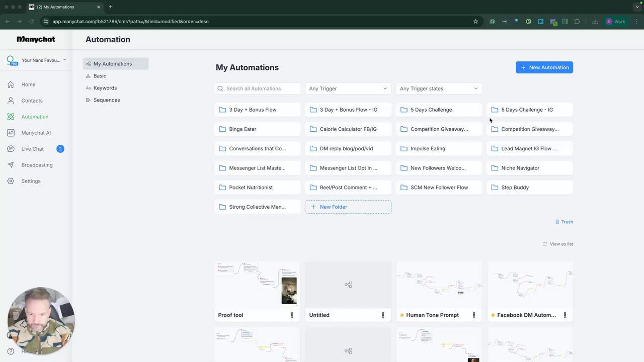Open the Facebook DM Autom... thumbnail

tap(530, 284)
